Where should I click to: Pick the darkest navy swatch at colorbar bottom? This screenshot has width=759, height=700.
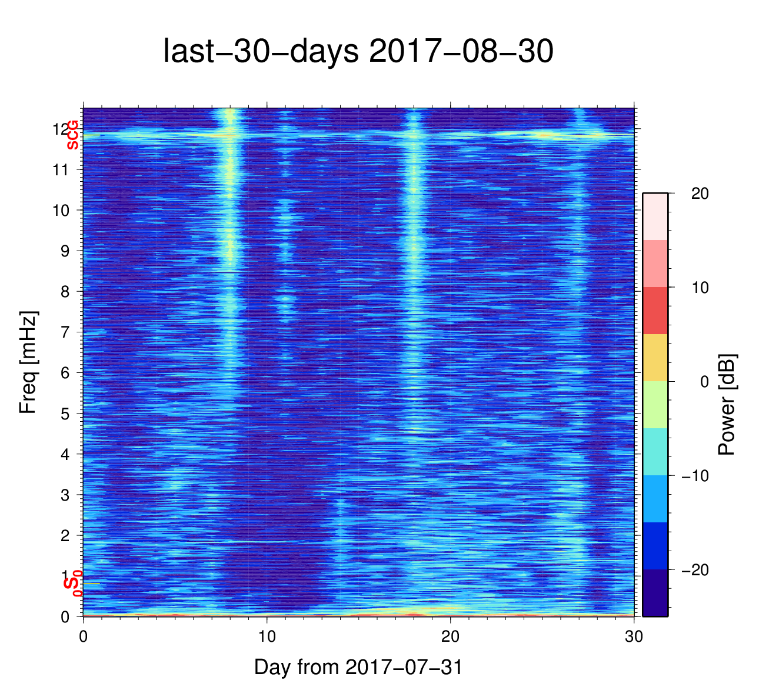655,593
